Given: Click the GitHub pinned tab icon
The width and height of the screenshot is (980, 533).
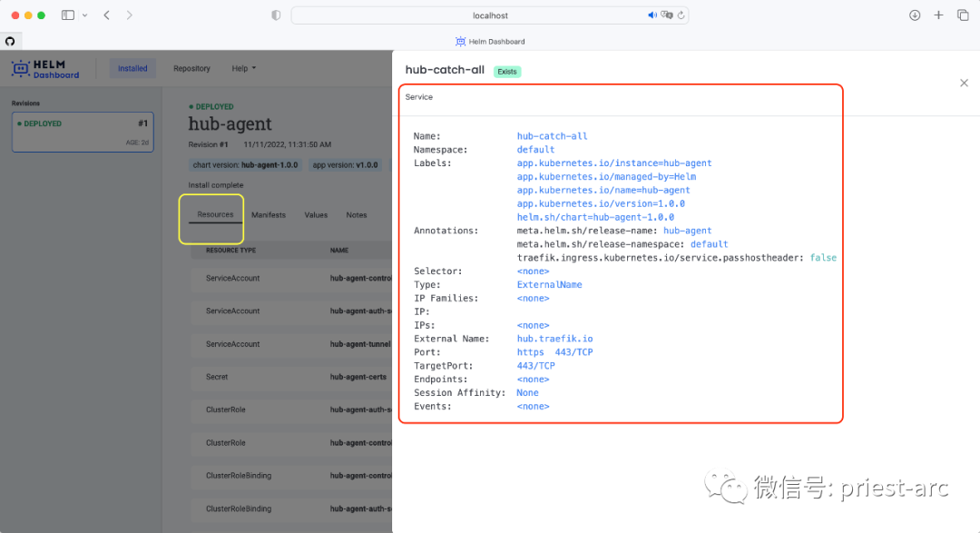Looking at the screenshot, I should [10, 41].
